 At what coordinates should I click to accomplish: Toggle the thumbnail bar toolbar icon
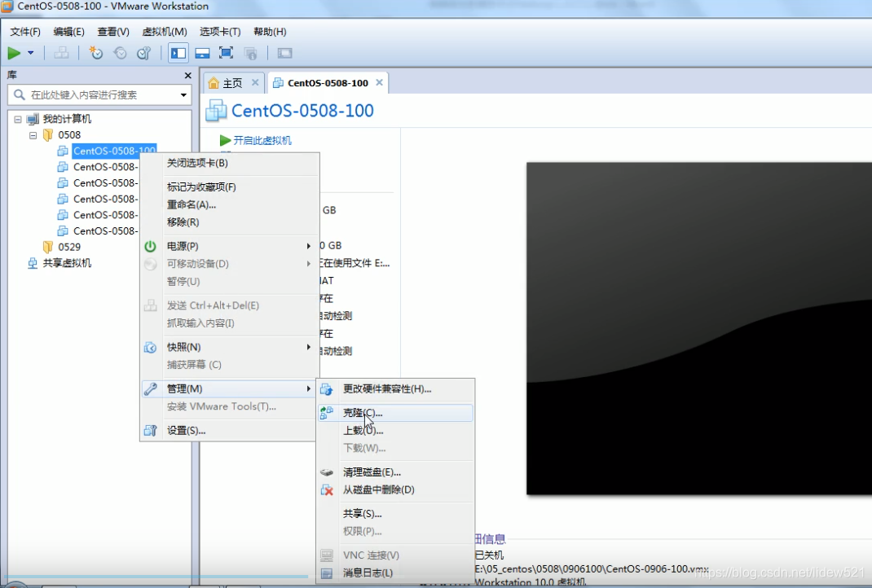point(202,54)
